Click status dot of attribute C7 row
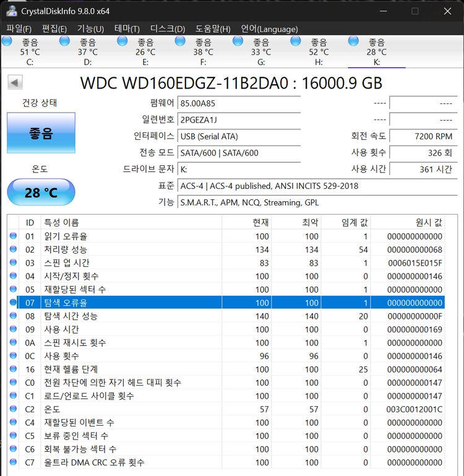Viewport: 464px width, 476px height. [13, 462]
